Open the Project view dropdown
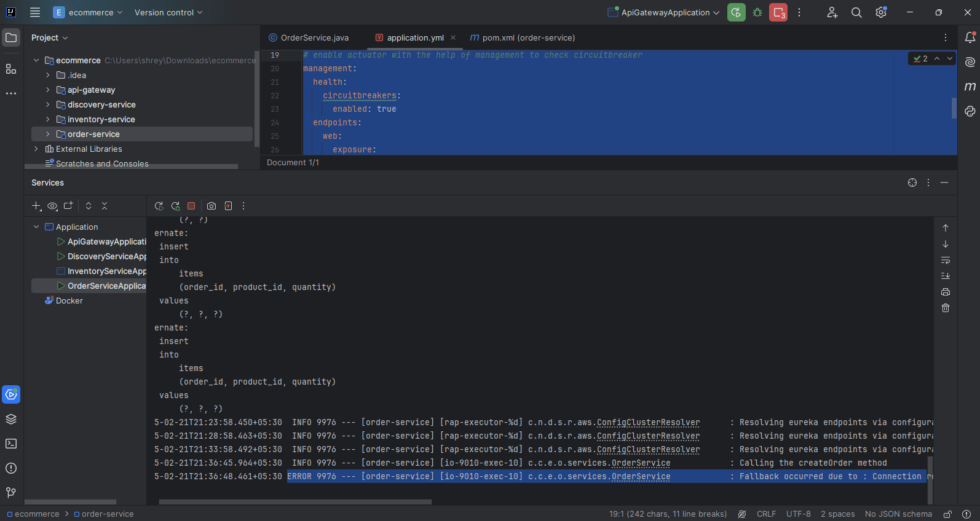This screenshot has width=980, height=521. pos(49,37)
